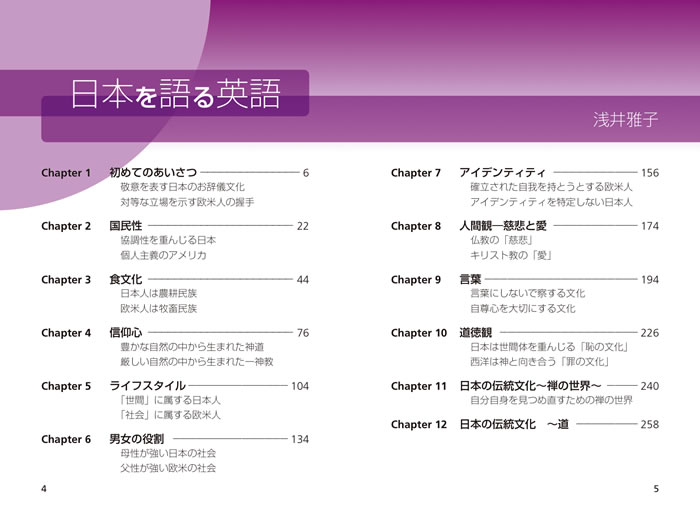Open アイデンティティ chapter title
Image resolution: width=700 pixels, height=514 pixels.
[x=502, y=172]
